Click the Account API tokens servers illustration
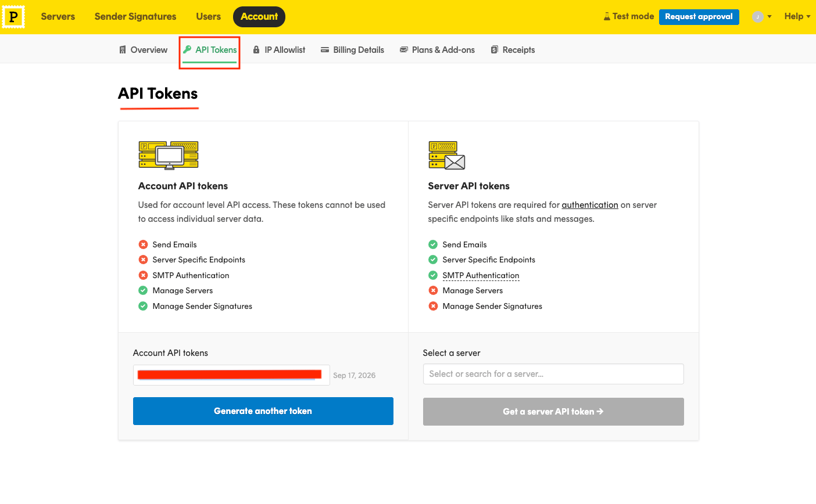Viewport: 816px width, 504px height. click(x=169, y=155)
